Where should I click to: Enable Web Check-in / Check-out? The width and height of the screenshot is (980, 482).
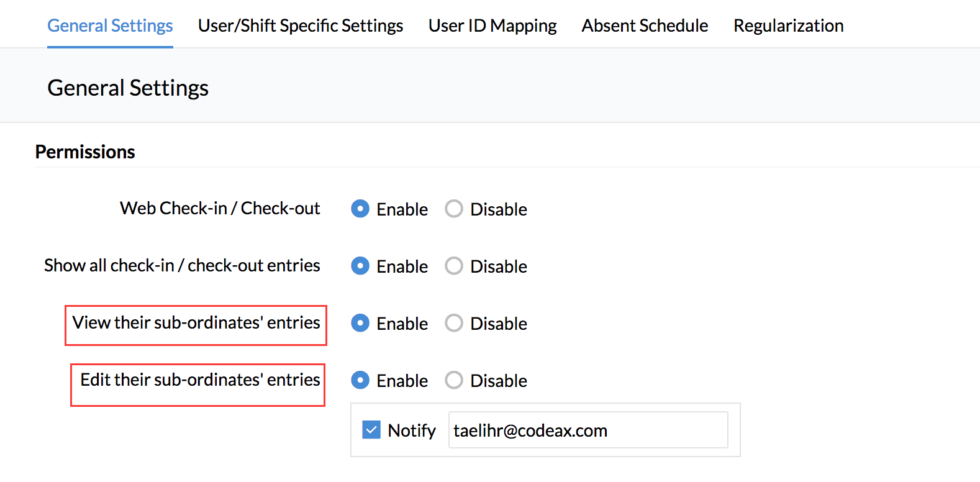click(360, 209)
